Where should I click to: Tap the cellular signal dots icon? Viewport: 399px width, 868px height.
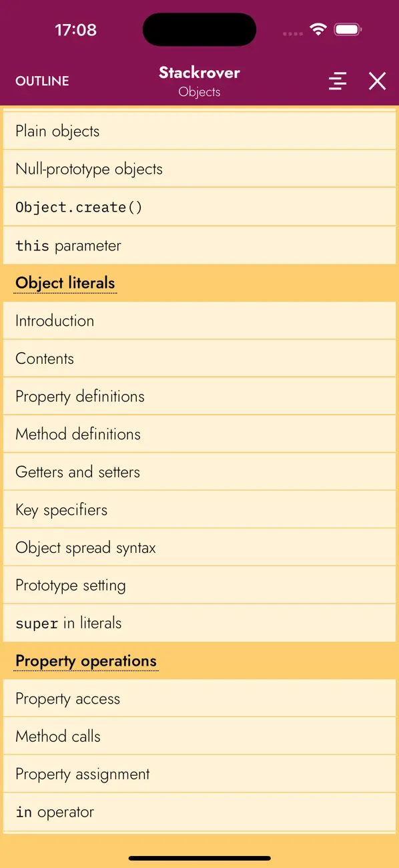coord(292,32)
